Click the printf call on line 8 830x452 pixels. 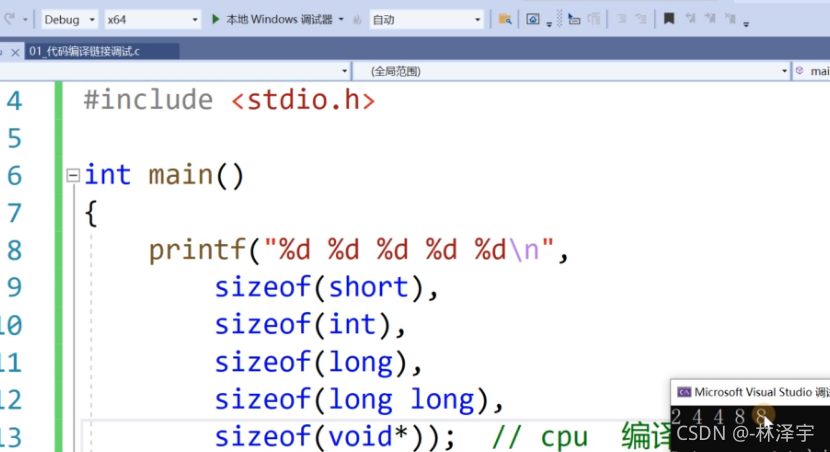197,250
